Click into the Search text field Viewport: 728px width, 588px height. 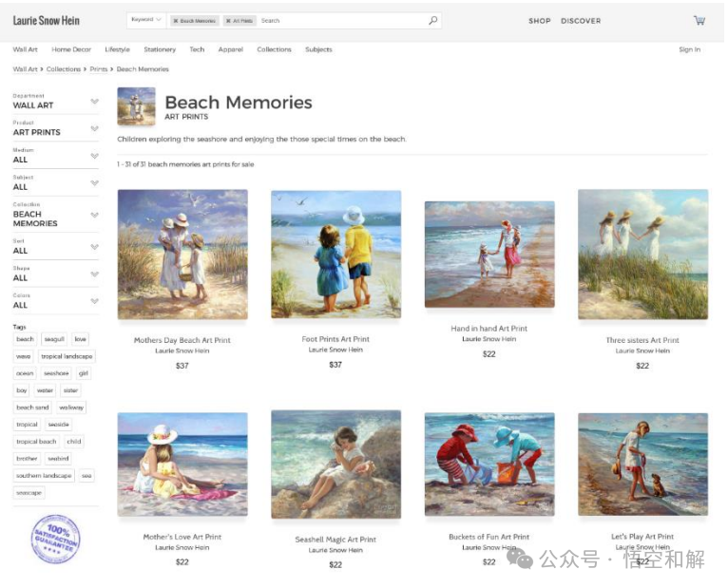tap(341, 20)
